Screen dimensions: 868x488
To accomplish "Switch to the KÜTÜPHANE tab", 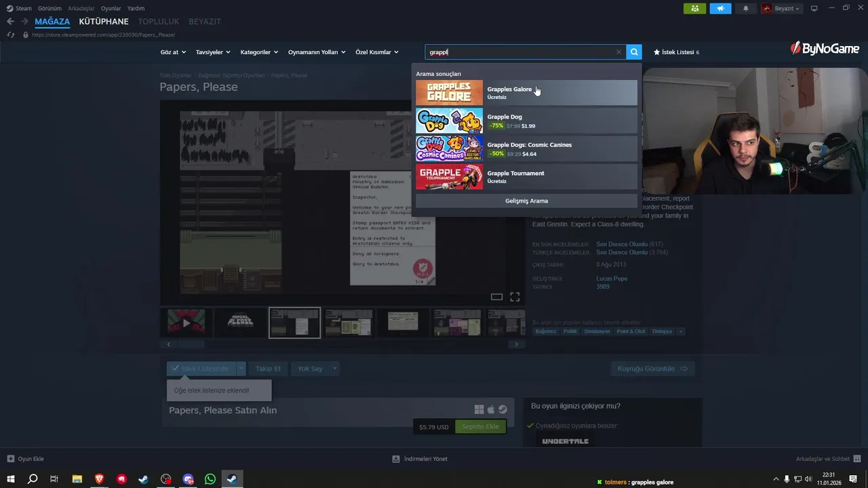I will [x=104, y=22].
